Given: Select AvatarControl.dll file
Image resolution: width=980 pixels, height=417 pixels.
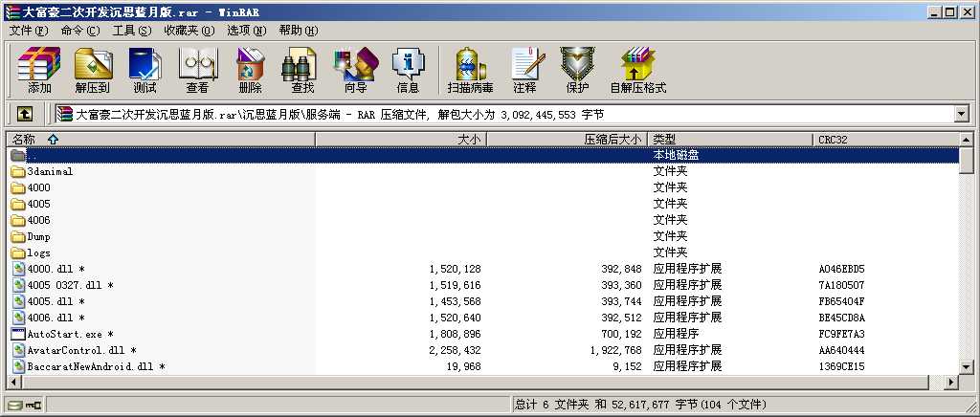Looking at the screenshot, I should click(81, 350).
